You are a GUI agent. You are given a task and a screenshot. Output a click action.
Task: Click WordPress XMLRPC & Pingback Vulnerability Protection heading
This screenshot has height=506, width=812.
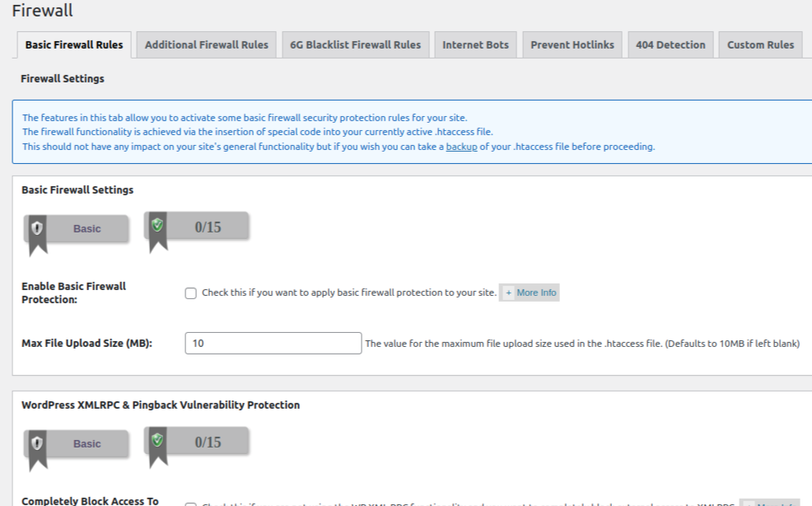point(161,405)
